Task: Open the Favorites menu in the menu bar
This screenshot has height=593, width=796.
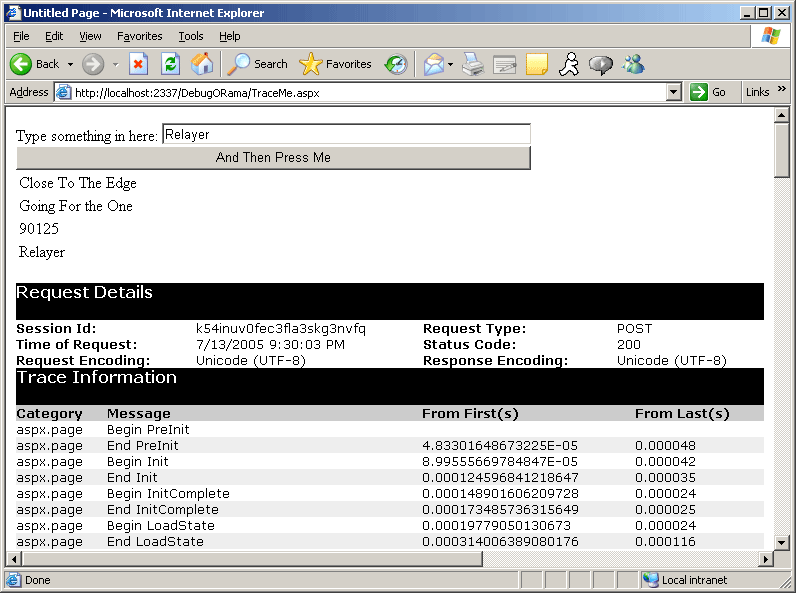Action: pyautogui.click(x=139, y=36)
